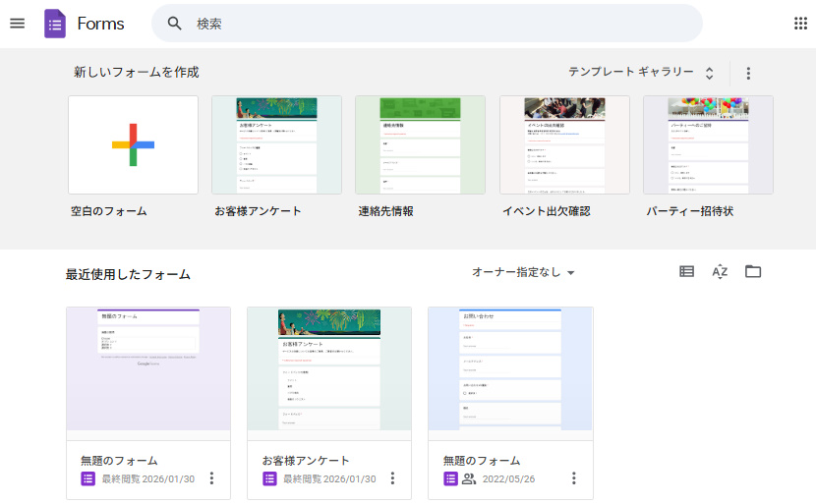Click the purple Forms logo icon
This screenshot has width=816, height=504.
coord(55,24)
